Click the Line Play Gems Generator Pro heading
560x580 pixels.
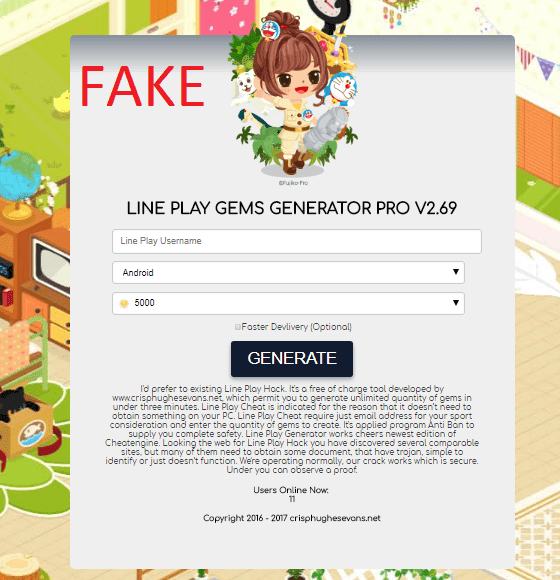(292, 208)
